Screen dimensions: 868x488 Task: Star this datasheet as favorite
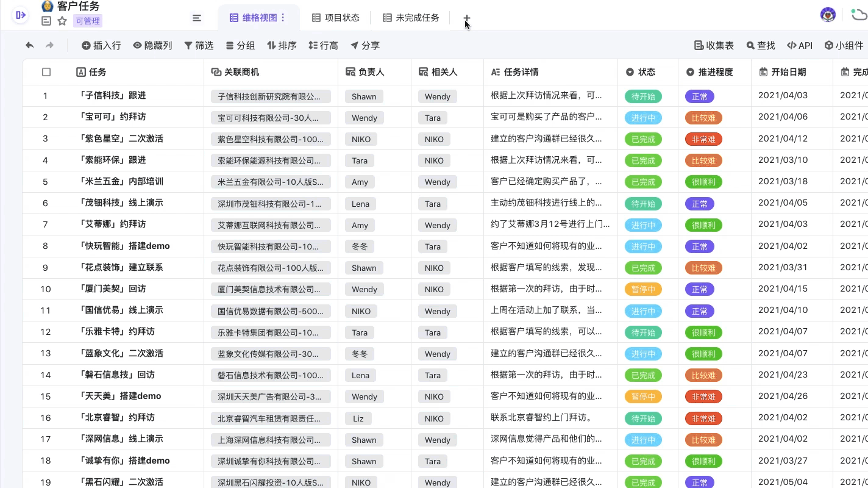[62, 21]
